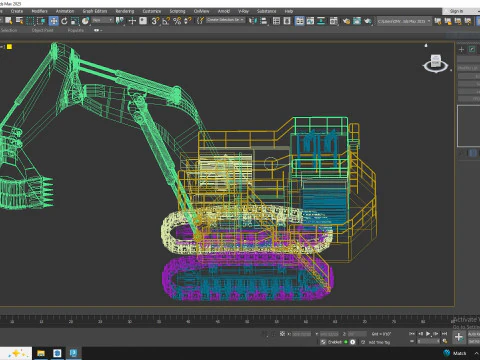Choose the Rectangular Selection Region tool
Image resolution: width=480 pixels, height=360 pixels.
tap(30, 21)
